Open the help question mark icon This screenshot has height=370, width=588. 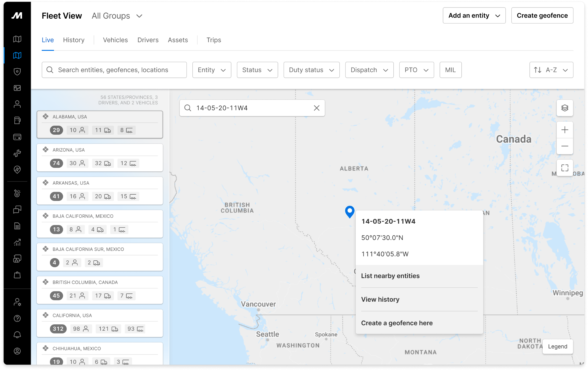(17, 318)
